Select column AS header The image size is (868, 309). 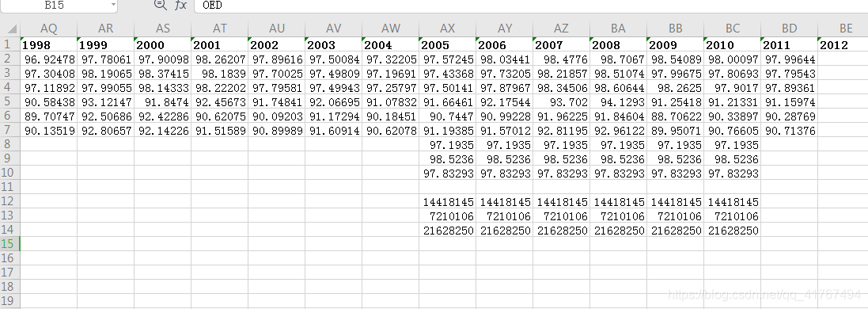tap(163, 29)
